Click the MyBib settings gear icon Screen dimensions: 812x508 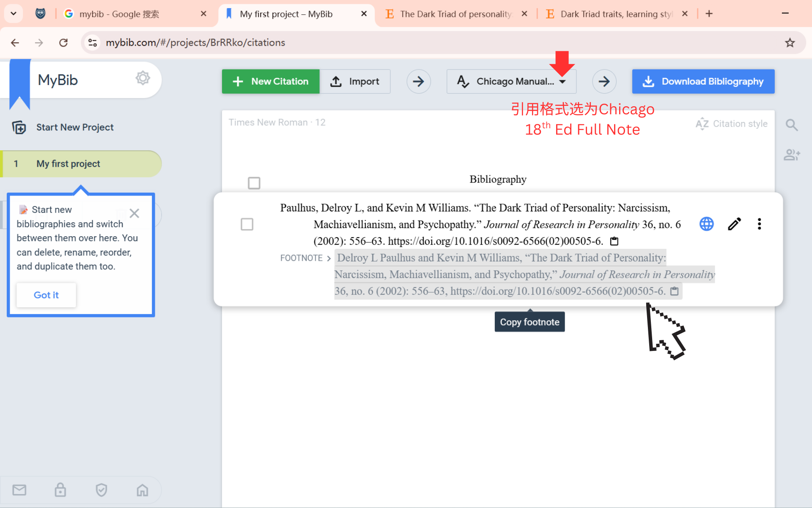point(143,78)
